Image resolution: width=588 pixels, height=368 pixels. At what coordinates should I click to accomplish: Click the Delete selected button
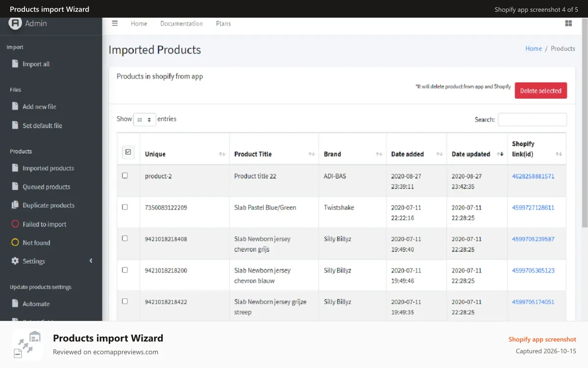(x=540, y=90)
